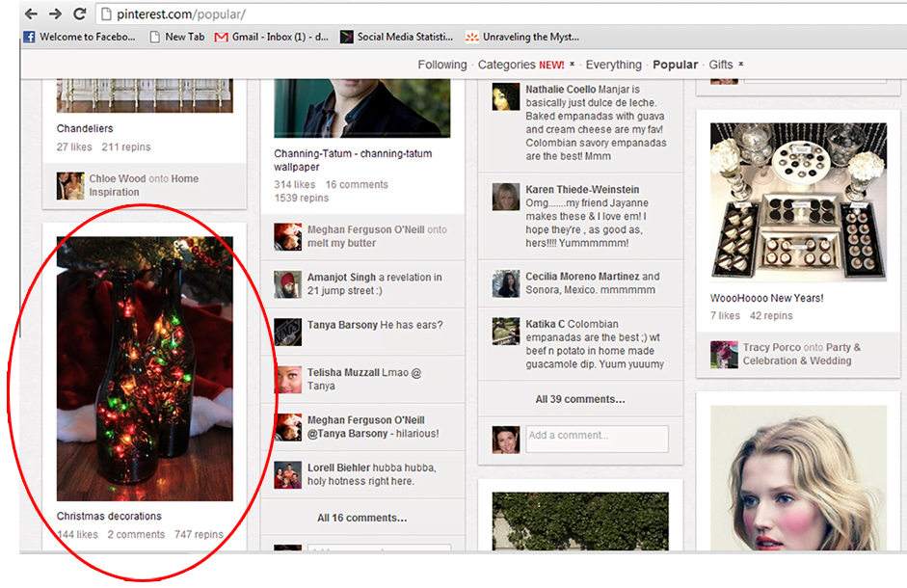Click the Add a comment text field
The image size is (907, 588).
coord(597,439)
